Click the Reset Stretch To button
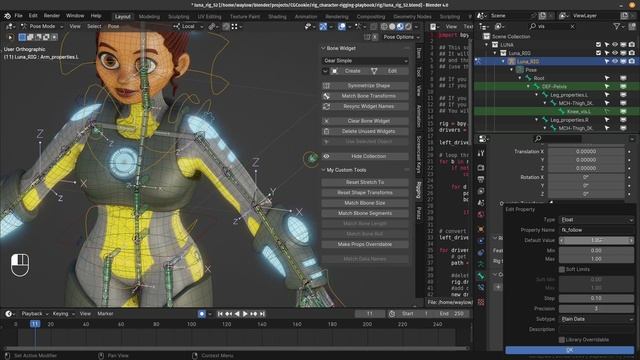Viewport: 640px width, 360px height. [x=365, y=182]
